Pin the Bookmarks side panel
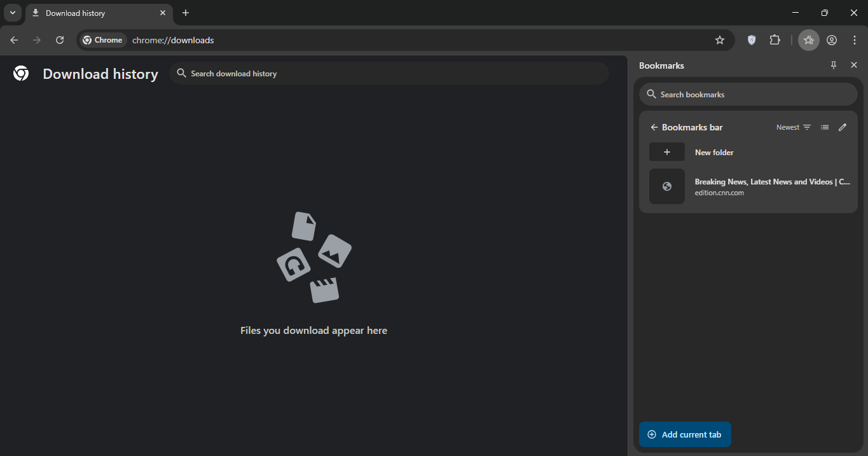This screenshot has width=868, height=456. point(834,65)
